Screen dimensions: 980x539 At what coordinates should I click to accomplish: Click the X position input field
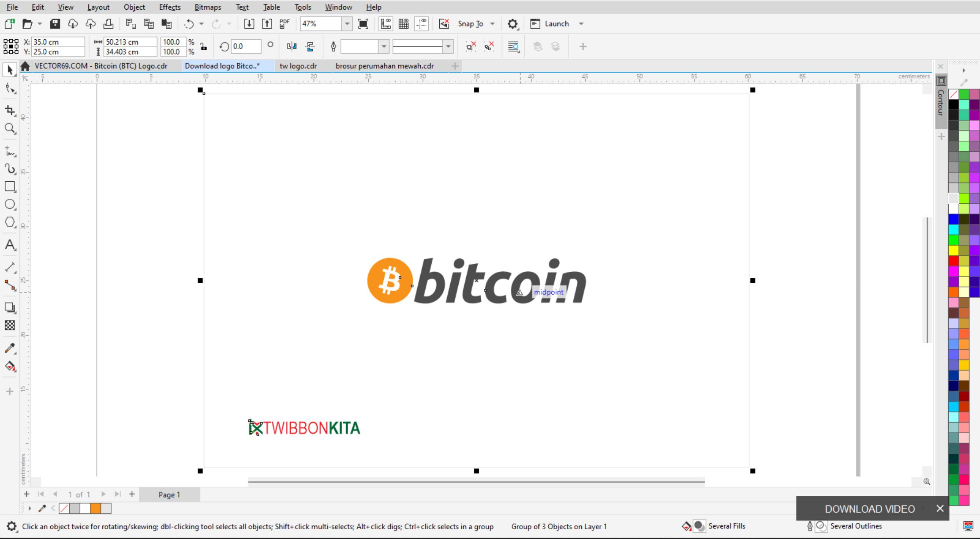click(58, 42)
